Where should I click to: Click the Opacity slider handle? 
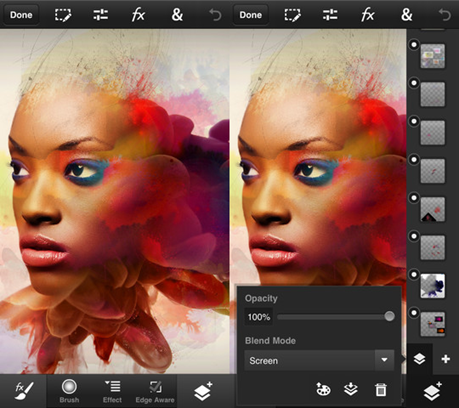coord(389,316)
